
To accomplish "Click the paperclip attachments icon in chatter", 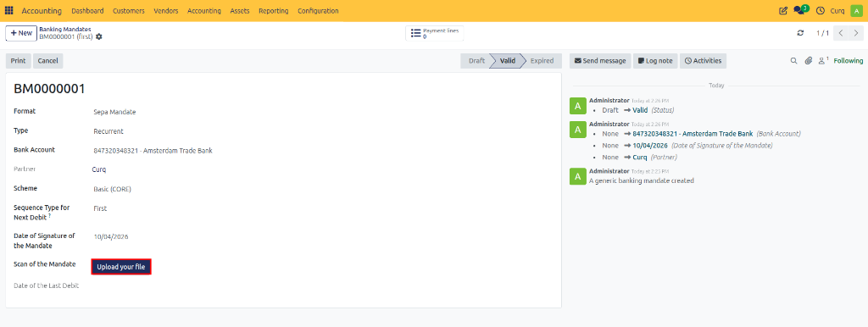I will click(x=808, y=61).
